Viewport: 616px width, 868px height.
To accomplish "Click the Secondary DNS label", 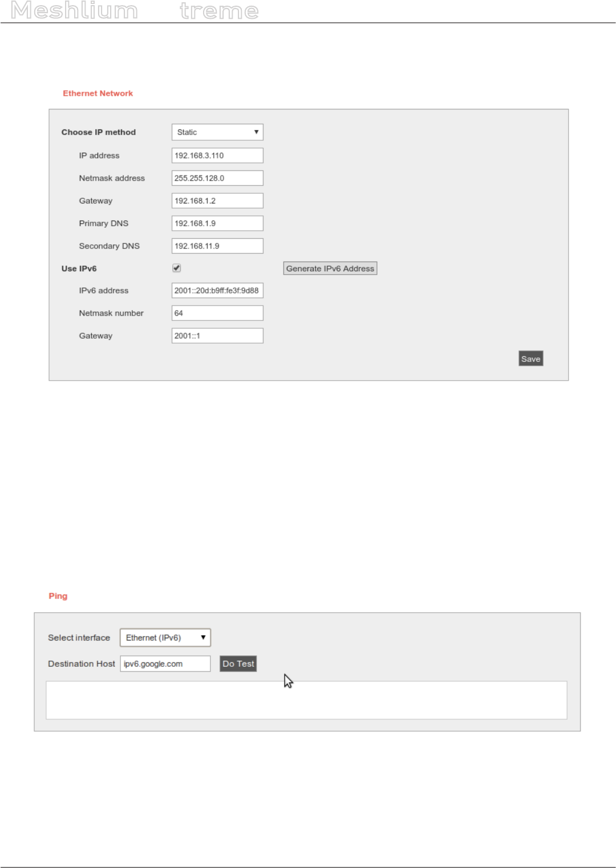I will [110, 246].
